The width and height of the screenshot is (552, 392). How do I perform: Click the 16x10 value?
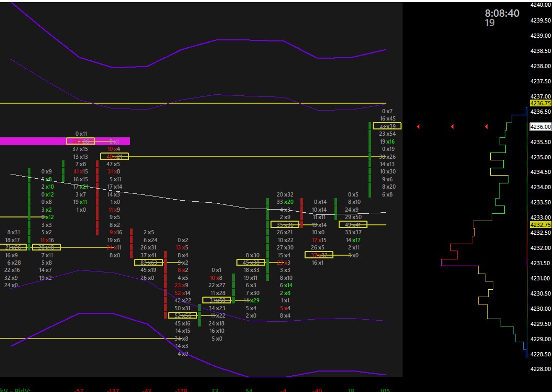[217, 331]
